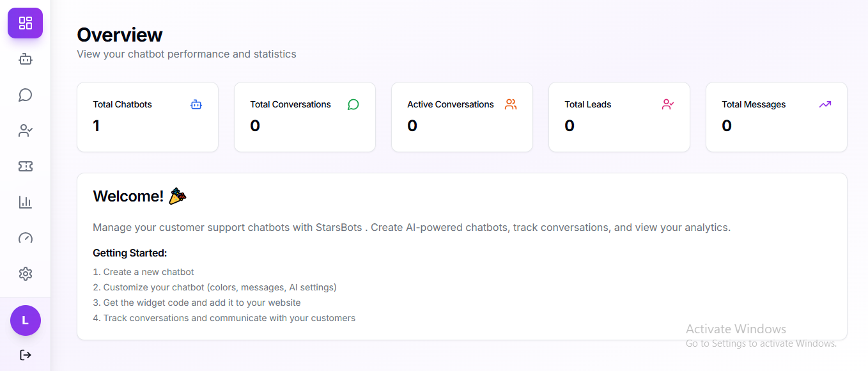Screen dimensions: 868x371
Task: Click the blue robot icon in Total Chatbots
Action: (196, 104)
